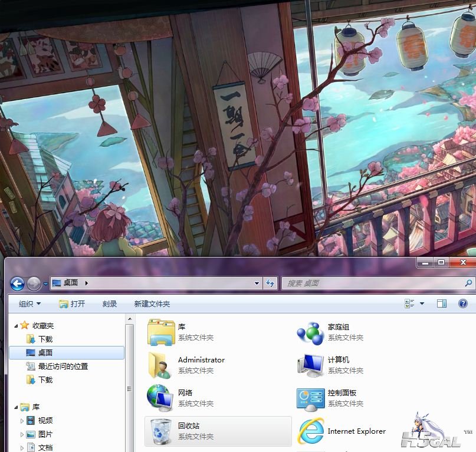Select the Internet Explorer icon
This screenshot has width=476, height=452.
click(311, 431)
